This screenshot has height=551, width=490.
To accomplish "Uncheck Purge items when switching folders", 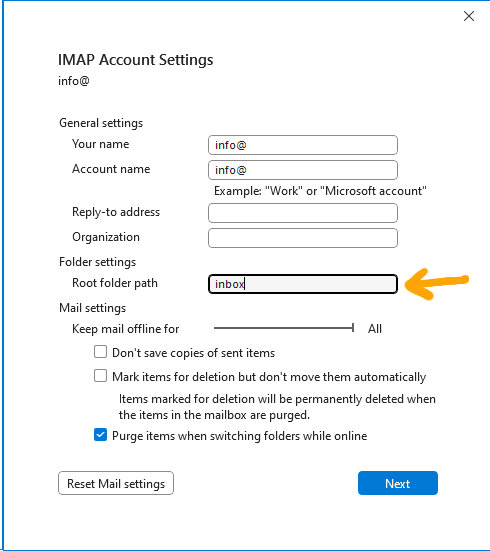I will click(101, 435).
